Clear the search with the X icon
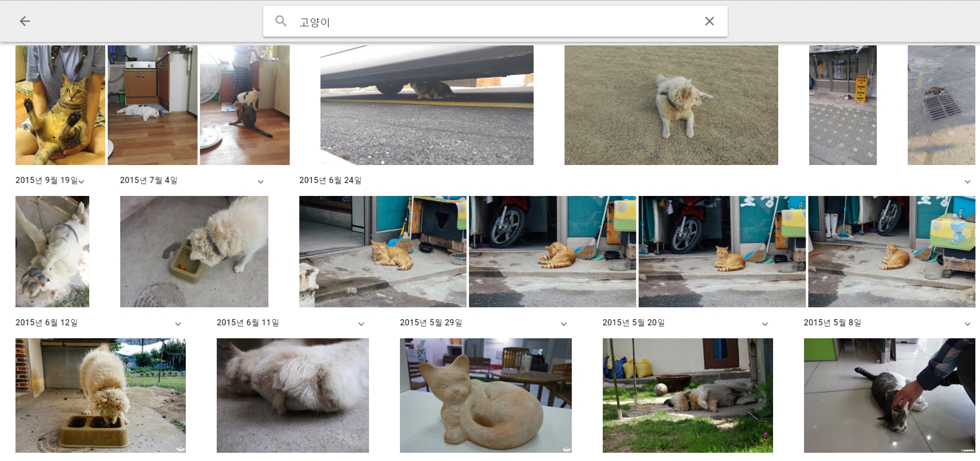Image resolution: width=980 pixels, height=461 pixels. point(710,21)
